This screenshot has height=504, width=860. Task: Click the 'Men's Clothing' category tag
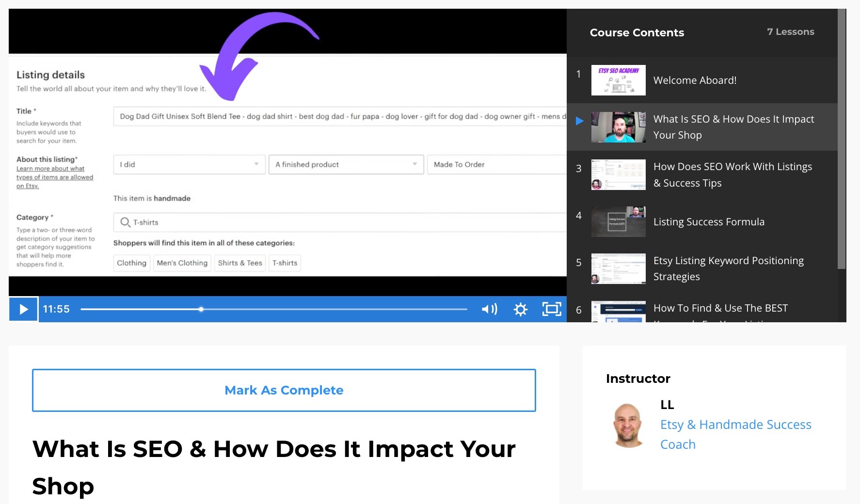pyautogui.click(x=182, y=263)
